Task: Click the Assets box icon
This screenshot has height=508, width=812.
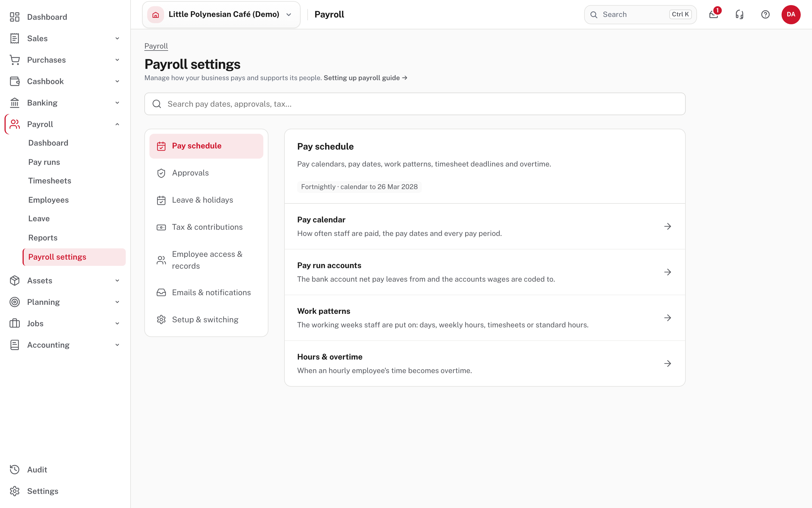Action: [x=14, y=281]
